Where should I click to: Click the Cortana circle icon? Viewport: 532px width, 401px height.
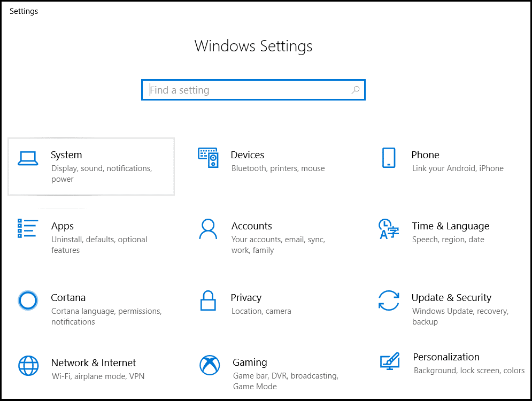point(28,300)
